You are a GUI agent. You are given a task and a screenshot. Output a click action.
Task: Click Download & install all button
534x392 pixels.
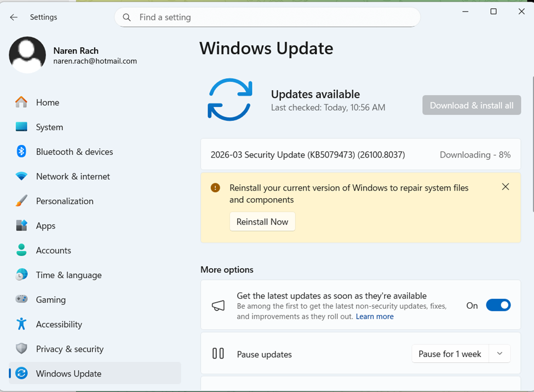(x=472, y=105)
